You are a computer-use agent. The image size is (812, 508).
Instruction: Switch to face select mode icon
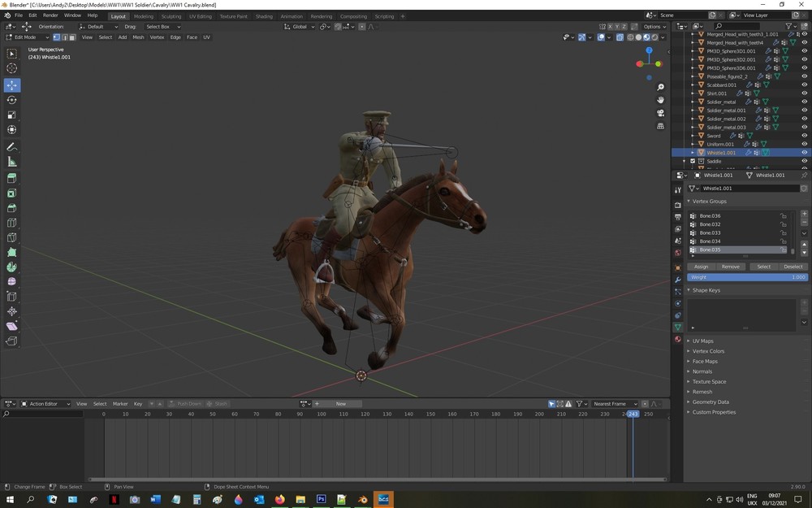72,37
